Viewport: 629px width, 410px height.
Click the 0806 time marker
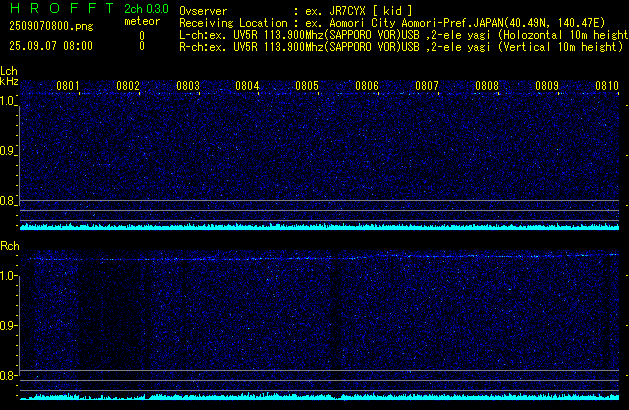coord(367,86)
